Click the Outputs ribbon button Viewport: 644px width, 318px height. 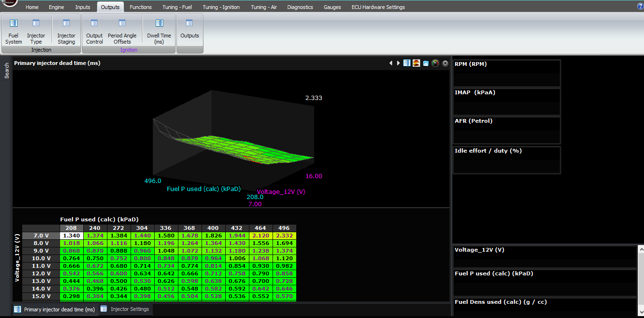[190, 29]
